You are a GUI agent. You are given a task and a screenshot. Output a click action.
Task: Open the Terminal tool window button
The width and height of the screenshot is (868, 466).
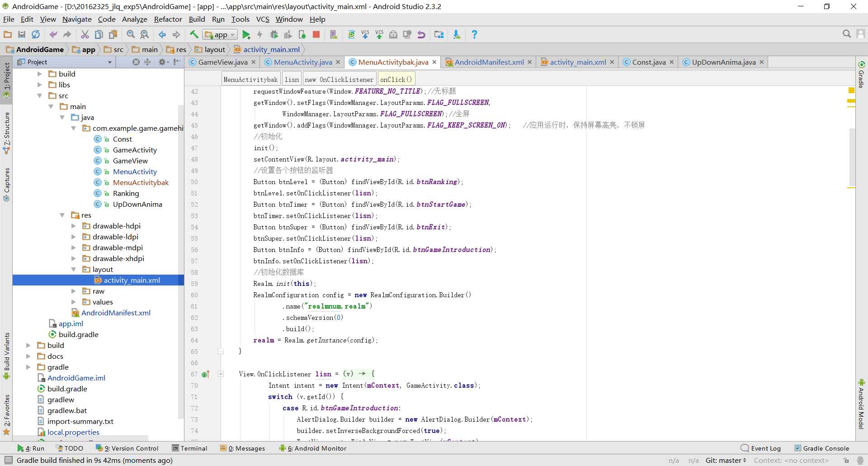tap(189, 448)
